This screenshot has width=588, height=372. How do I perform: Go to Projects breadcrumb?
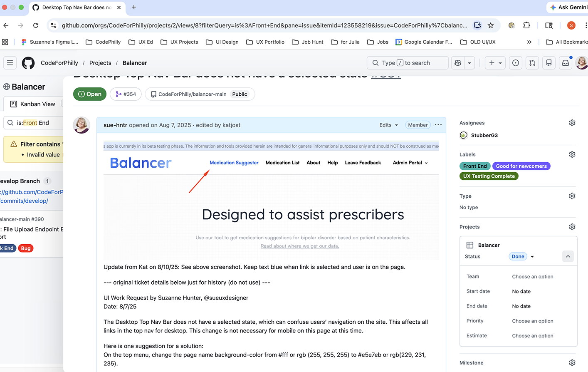(100, 63)
